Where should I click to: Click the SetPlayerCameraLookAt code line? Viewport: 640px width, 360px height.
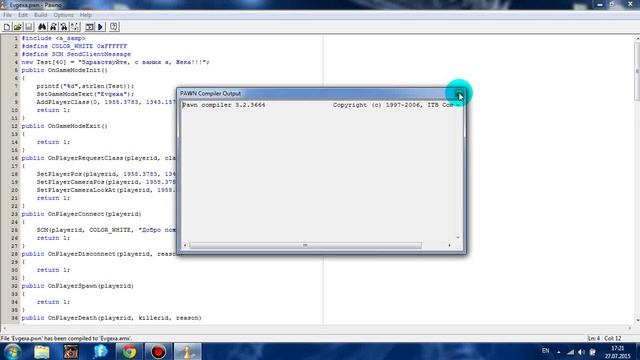click(106, 190)
